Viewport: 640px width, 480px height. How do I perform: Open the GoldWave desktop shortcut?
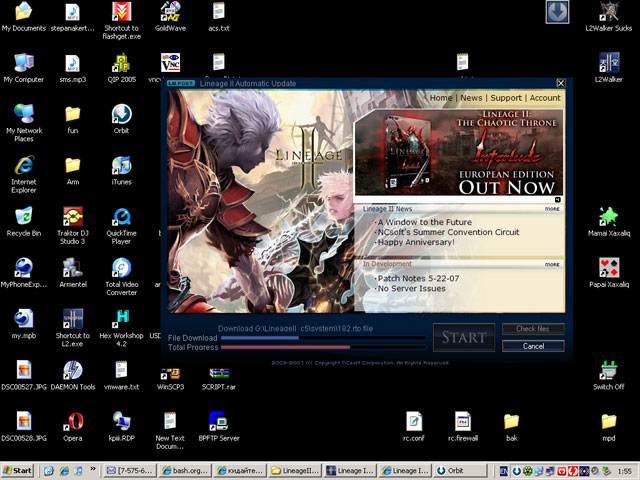[169, 13]
